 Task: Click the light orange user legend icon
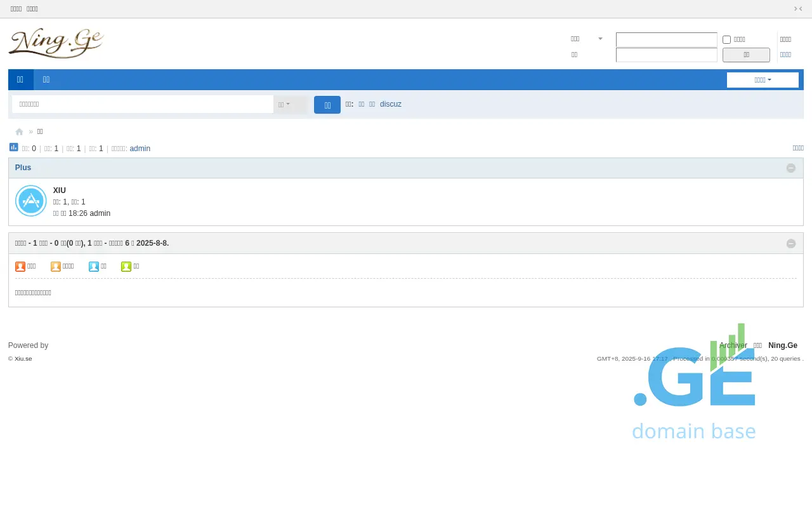[x=56, y=267]
